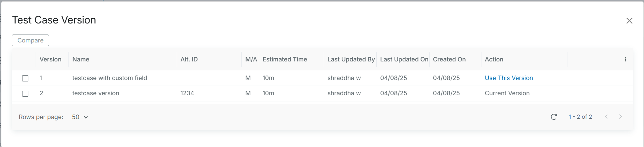Viewport: 644px width, 147px height.
Task: Click the M/A column header
Action: (x=251, y=59)
